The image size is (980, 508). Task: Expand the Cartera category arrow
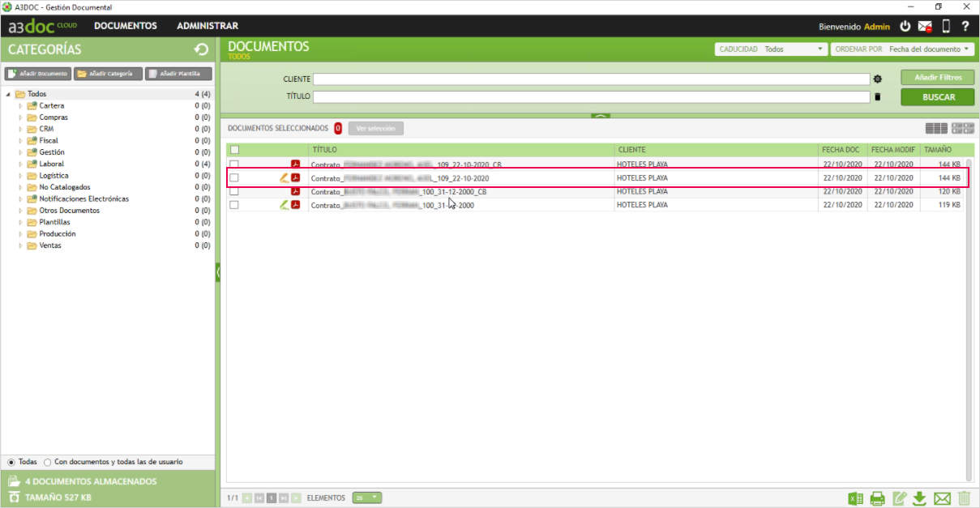(x=21, y=106)
